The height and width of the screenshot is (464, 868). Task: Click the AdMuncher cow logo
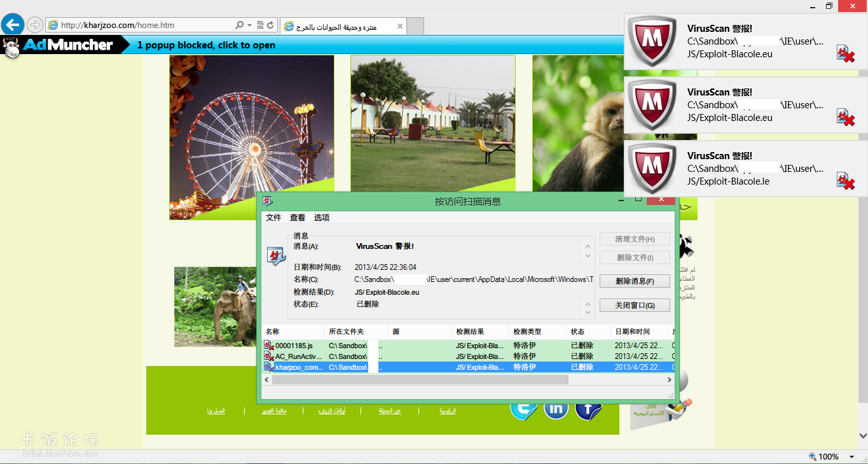tap(10, 46)
